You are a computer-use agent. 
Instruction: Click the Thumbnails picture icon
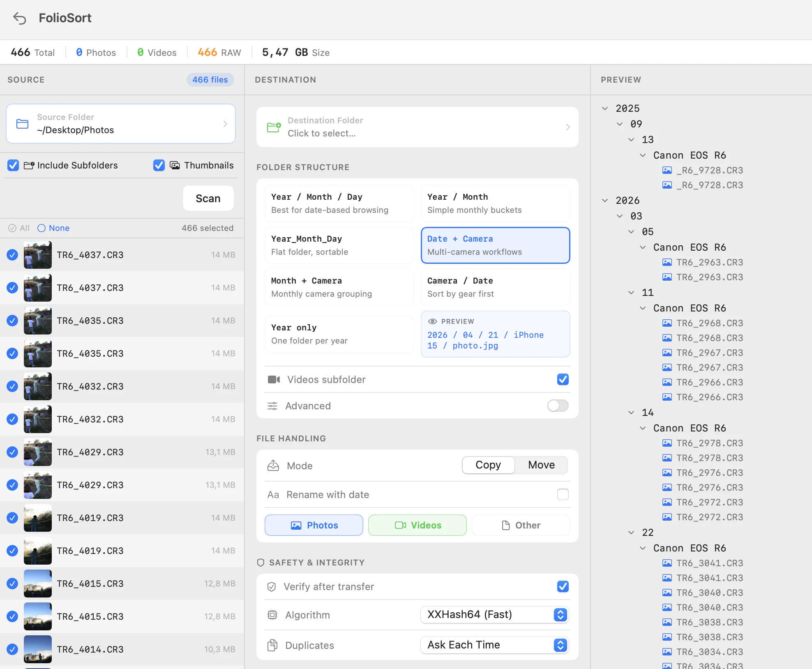click(175, 165)
